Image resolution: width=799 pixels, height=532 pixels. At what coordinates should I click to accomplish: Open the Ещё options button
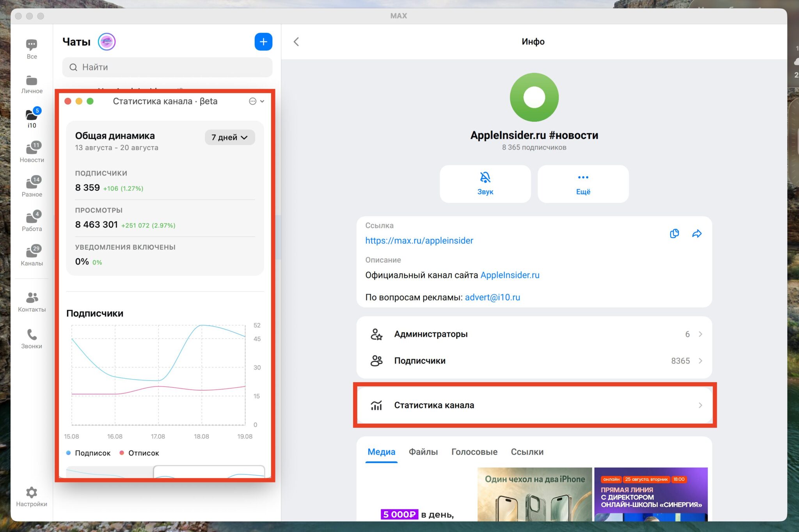coord(583,184)
